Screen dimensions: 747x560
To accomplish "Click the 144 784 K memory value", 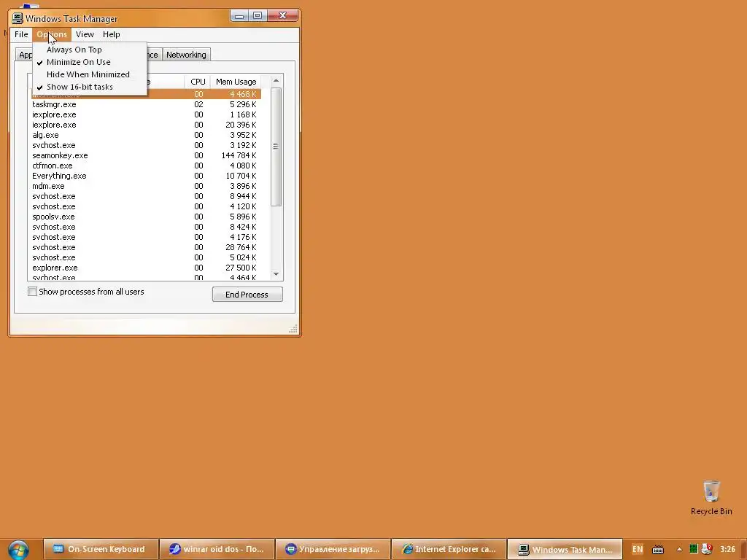I will [x=239, y=156].
